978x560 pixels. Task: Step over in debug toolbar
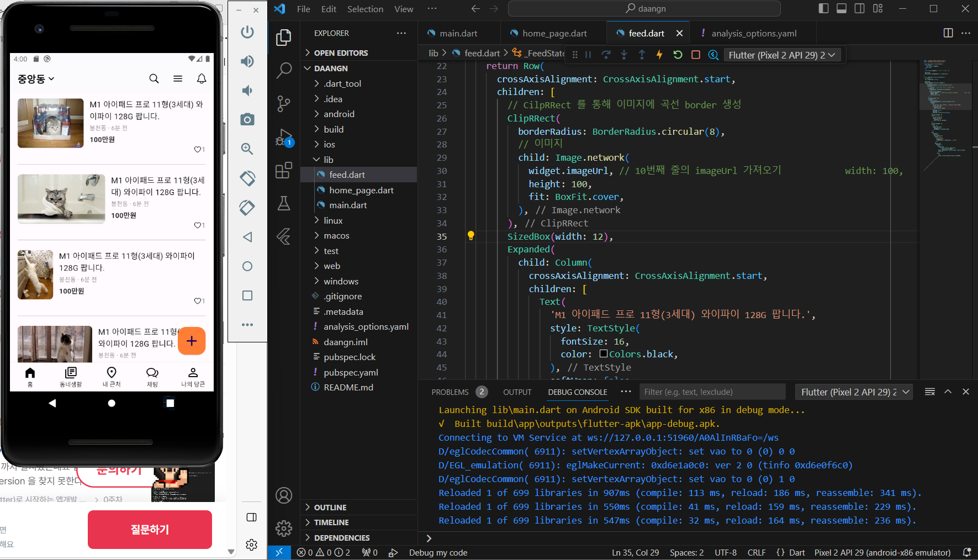coord(606,55)
